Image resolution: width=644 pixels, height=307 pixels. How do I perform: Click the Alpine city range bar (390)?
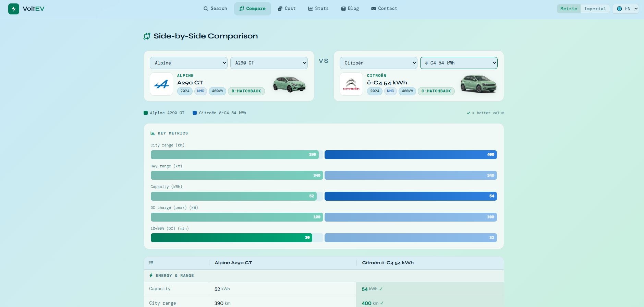235,155
